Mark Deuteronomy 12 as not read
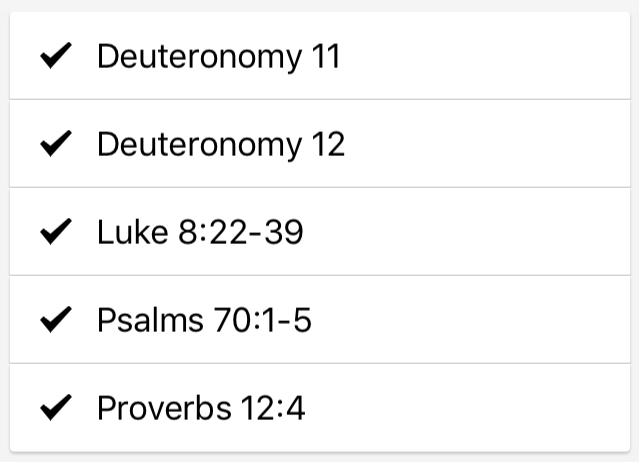This screenshot has height=462, width=639. click(55, 145)
